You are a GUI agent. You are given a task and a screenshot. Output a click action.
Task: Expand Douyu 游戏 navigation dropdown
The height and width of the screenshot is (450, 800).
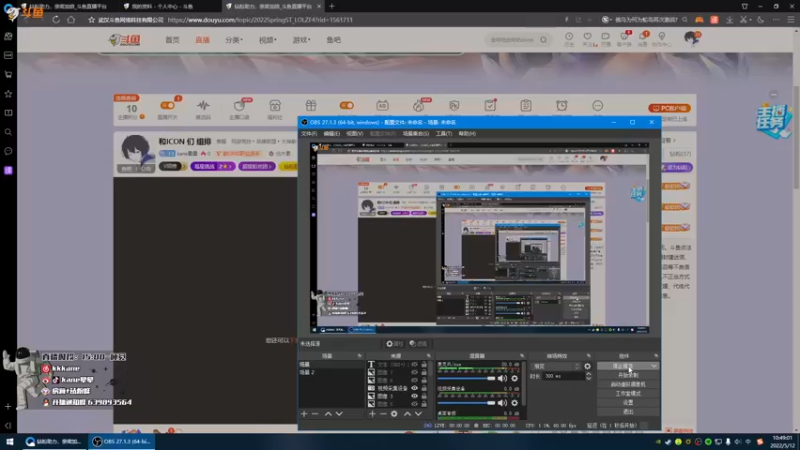(x=301, y=40)
